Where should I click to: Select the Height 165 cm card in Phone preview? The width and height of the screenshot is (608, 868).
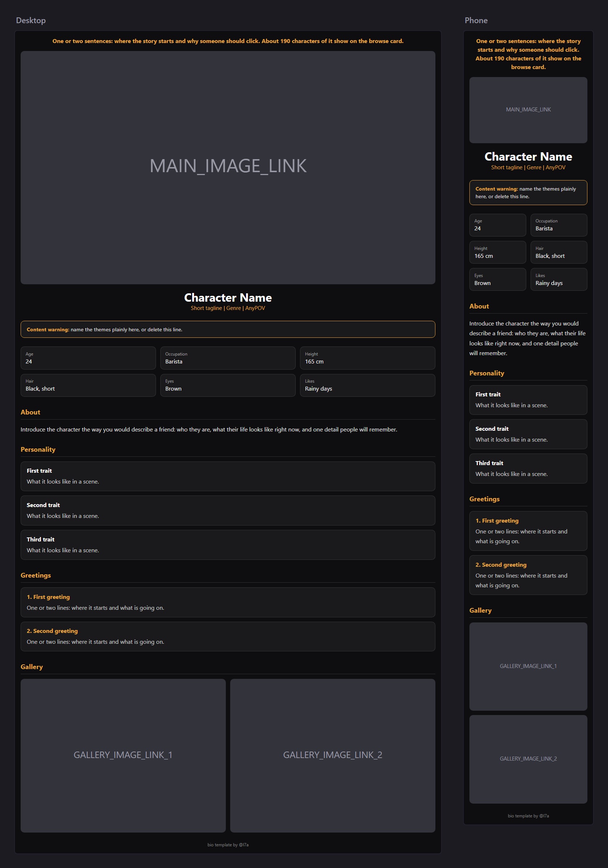[498, 252]
